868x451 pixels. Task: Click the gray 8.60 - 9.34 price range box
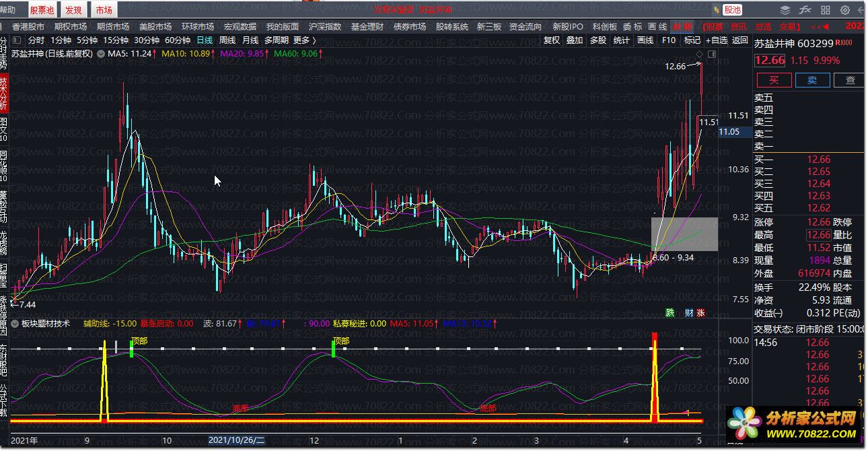(684, 234)
